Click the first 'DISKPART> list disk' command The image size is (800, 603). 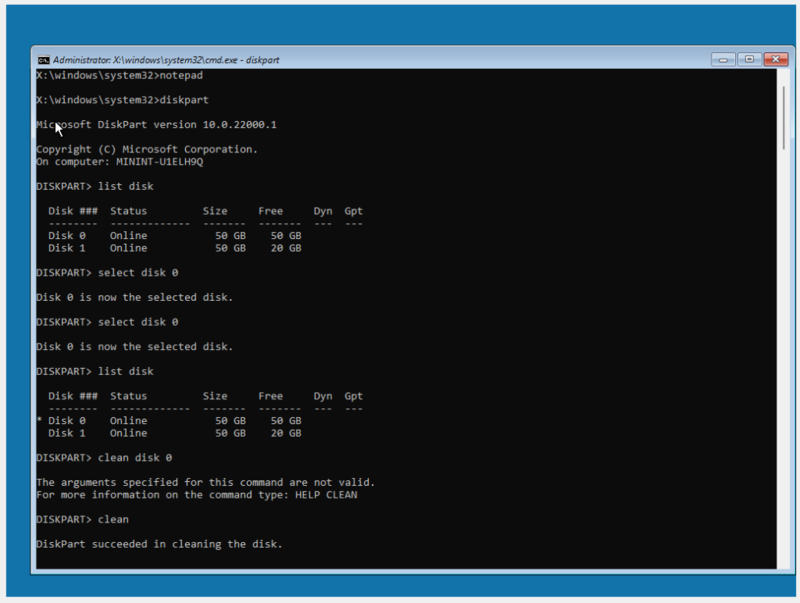[x=95, y=186]
